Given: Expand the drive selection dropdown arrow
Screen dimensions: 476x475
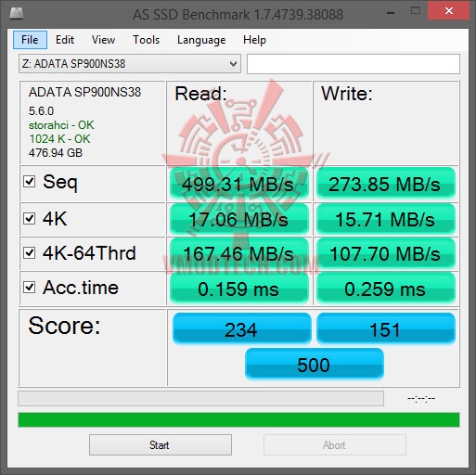Looking at the screenshot, I should click(x=234, y=64).
